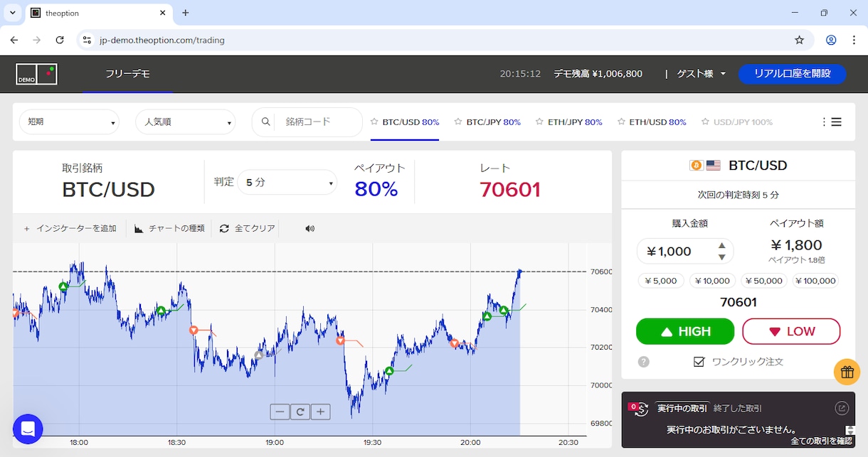Open the フリーデモ tab
Screen dimensions: 868x457
pyautogui.click(x=127, y=73)
